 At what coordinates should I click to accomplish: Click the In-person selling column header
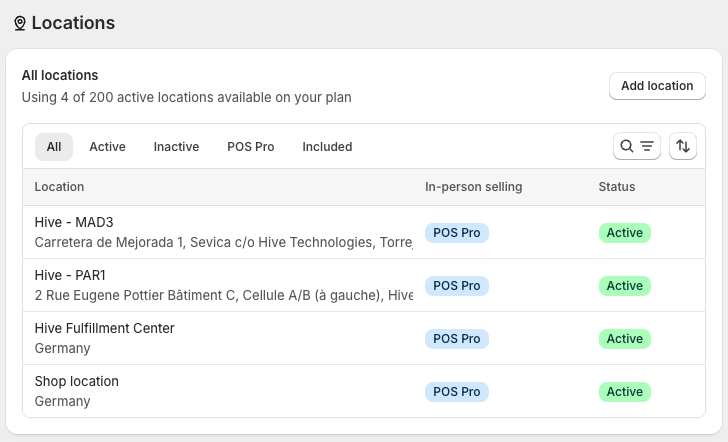473,187
